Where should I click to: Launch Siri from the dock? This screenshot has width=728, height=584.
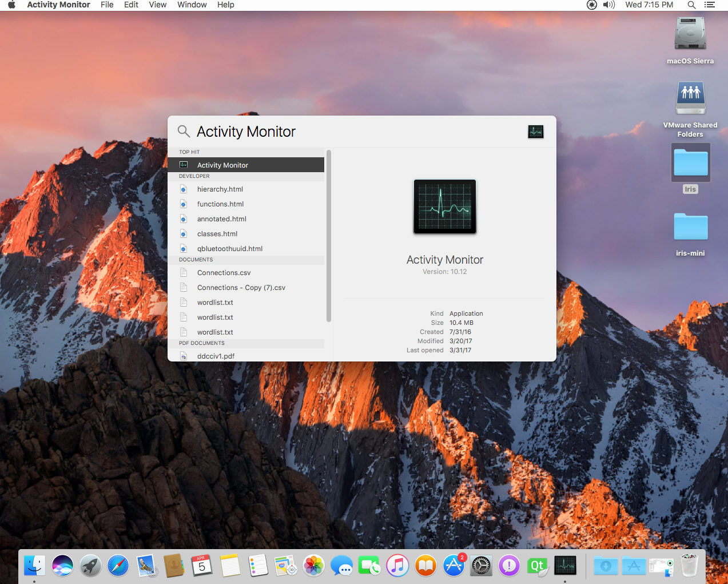point(62,566)
